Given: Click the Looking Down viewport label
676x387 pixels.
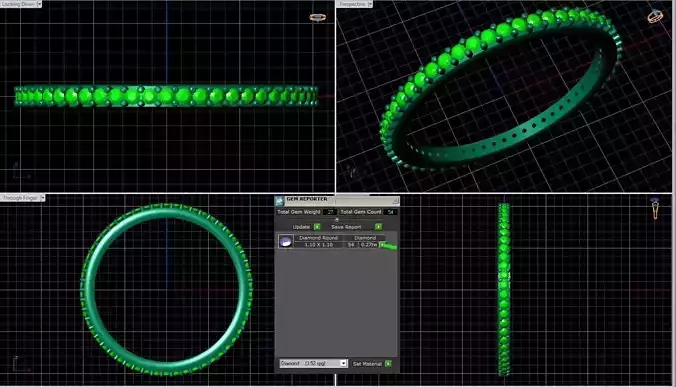Looking at the screenshot, I should (x=19, y=4).
